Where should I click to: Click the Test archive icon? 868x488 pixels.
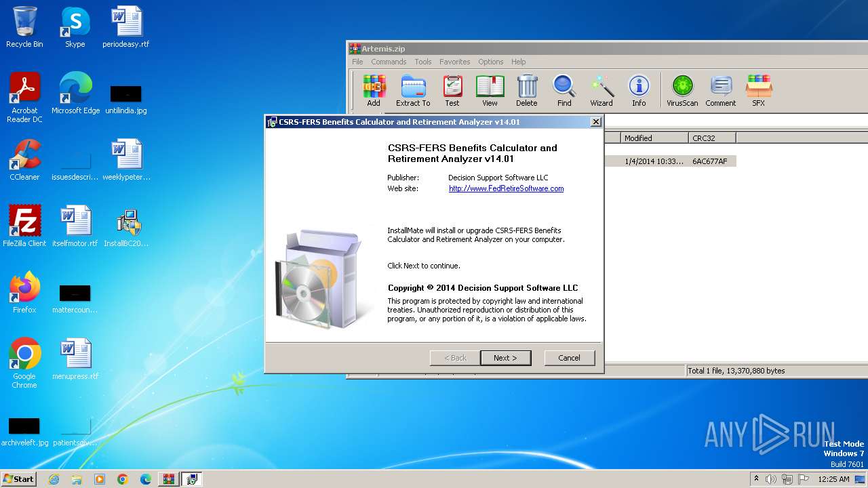tap(452, 91)
